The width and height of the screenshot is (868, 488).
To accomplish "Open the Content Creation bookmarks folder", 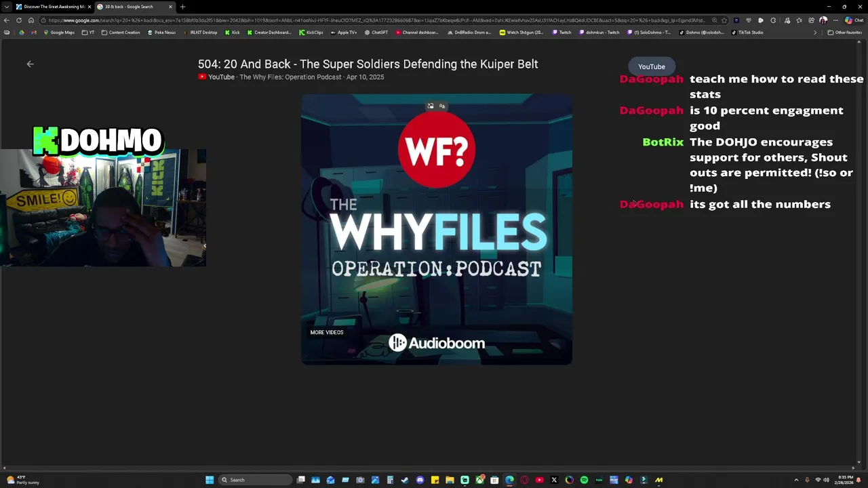I will 121,33.
